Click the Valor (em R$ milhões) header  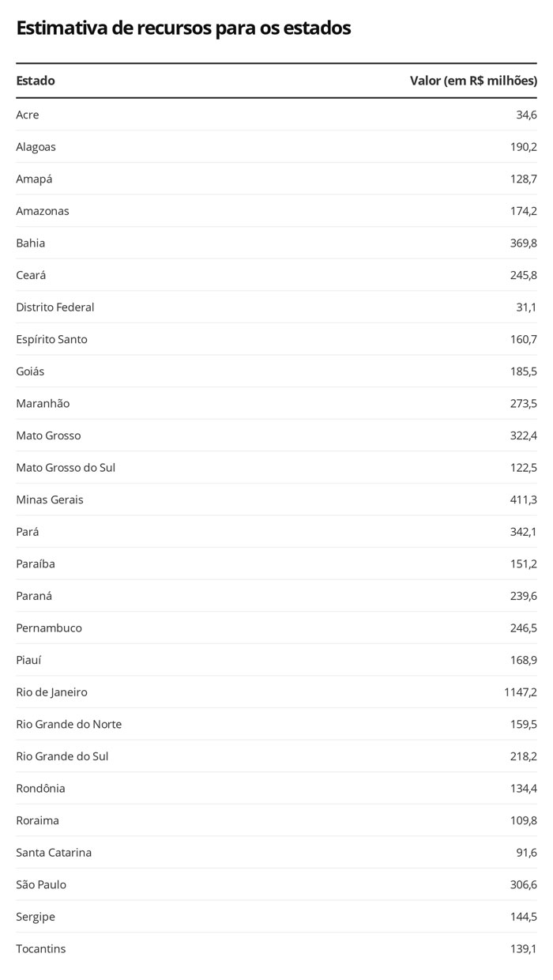point(473,81)
